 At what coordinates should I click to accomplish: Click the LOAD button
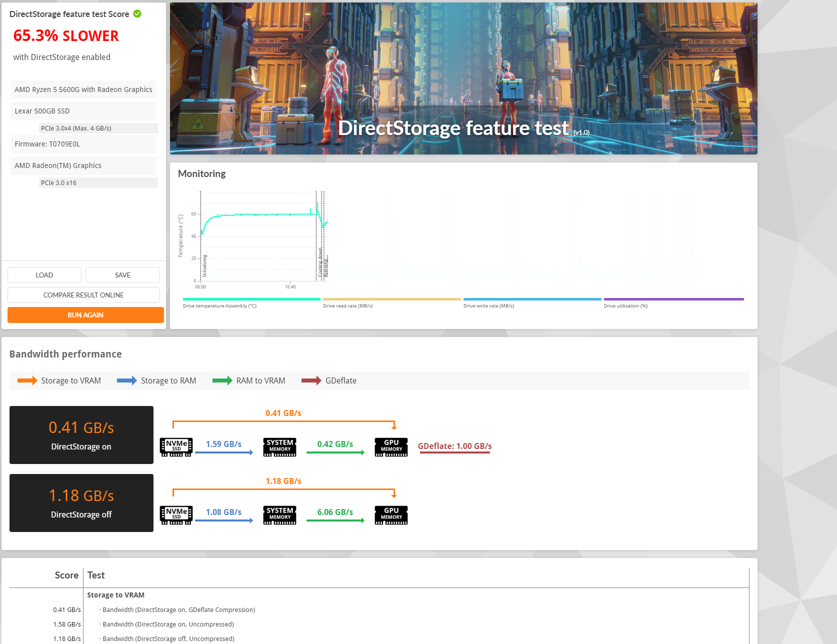coord(44,275)
